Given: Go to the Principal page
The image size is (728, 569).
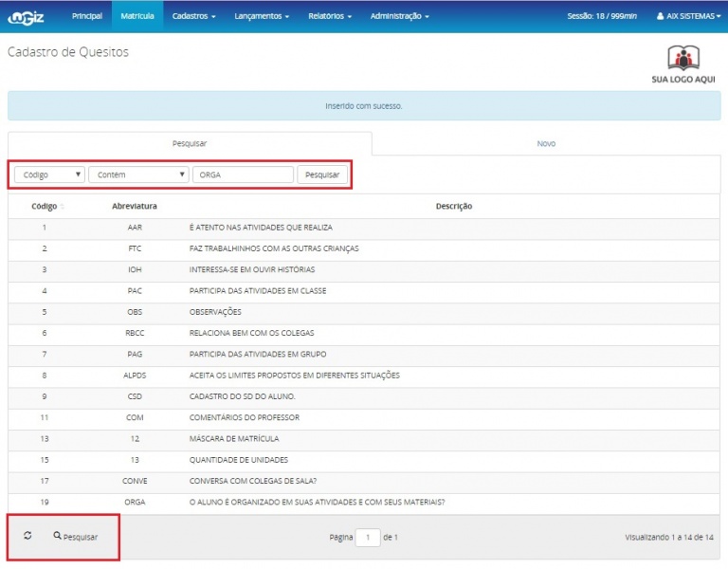Looking at the screenshot, I should (x=86, y=16).
